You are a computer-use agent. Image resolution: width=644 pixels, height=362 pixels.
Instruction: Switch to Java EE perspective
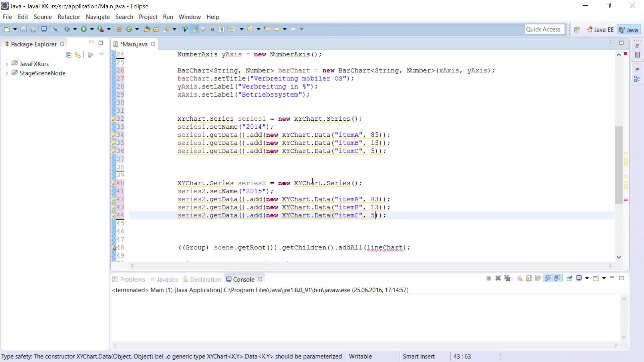tap(600, 29)
